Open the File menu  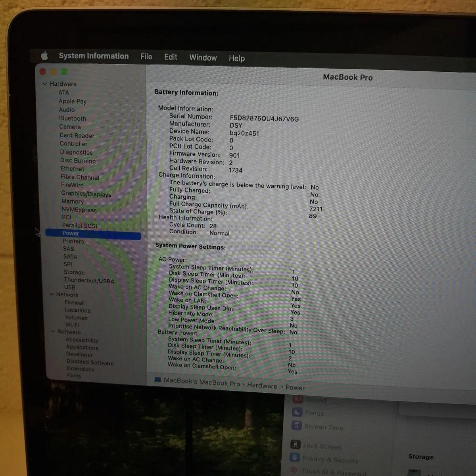(146, 57)
